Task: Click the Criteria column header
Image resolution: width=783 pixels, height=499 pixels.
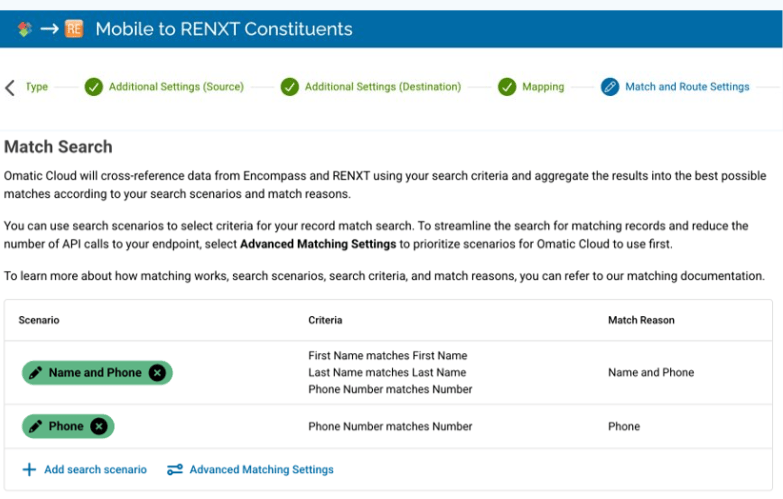Action: (325, 320)
